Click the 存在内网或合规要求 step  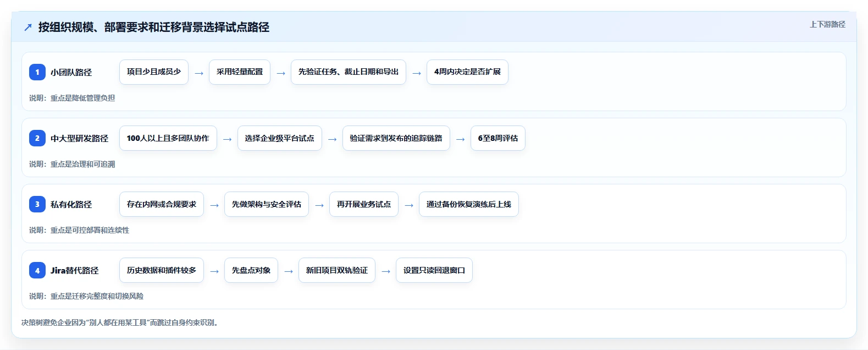pyautogui.click(x=162, y=204)
